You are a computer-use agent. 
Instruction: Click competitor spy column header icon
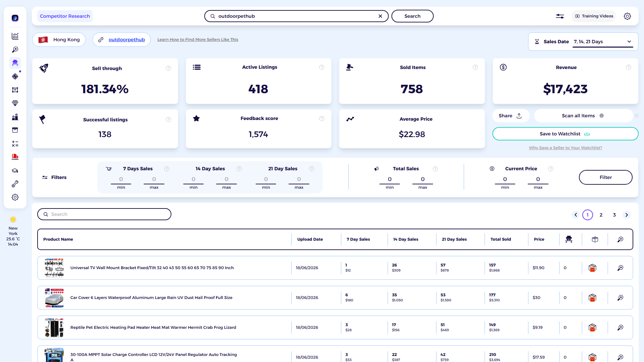[569, 239]
